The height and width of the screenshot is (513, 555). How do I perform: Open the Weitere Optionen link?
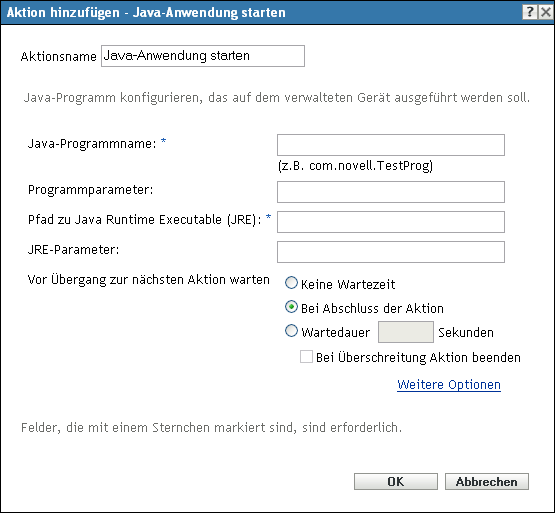(449, 384)
